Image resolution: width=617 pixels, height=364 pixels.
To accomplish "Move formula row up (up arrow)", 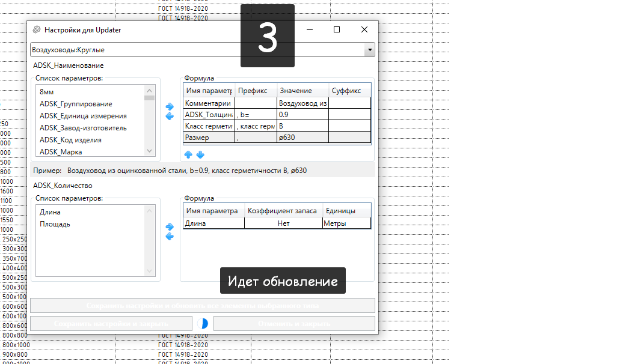I will click(188, 154).
